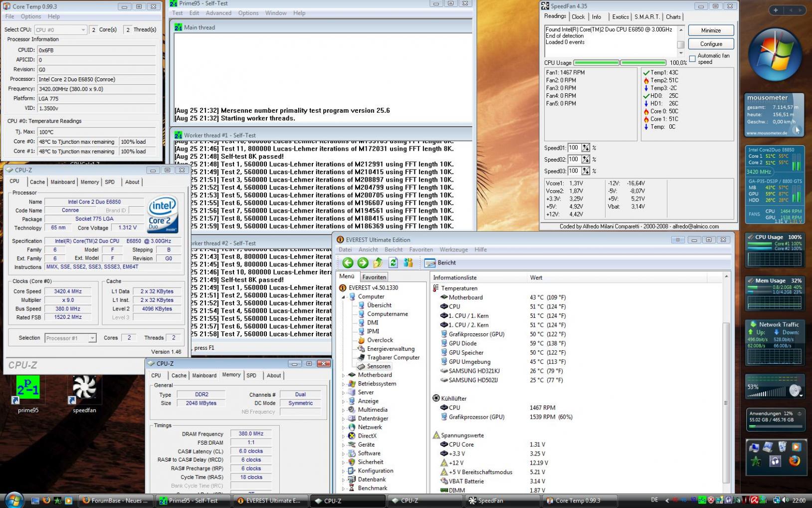Go up one level in EVEREST toolbar
Viewport: 812px width, 508px height.
coord(378,262)
